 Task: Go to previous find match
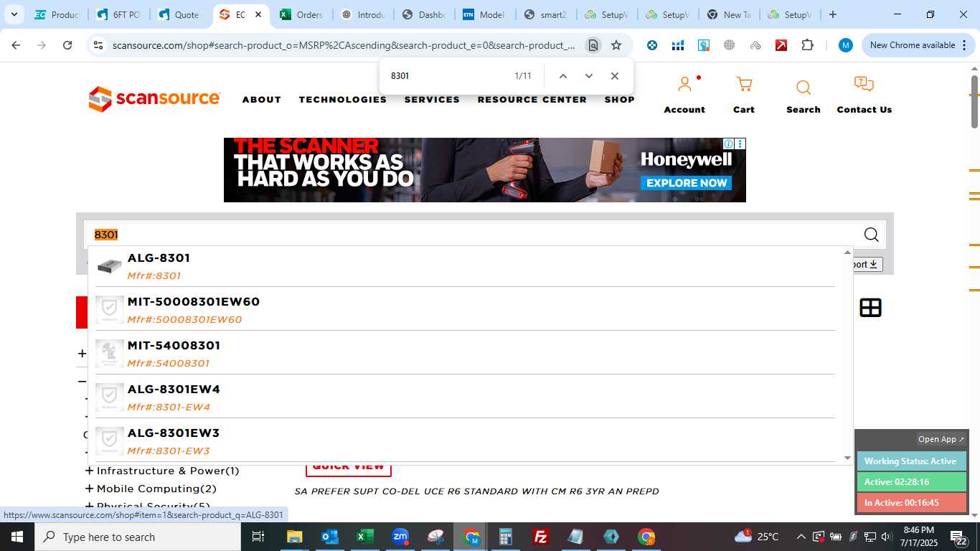[563, 76]
